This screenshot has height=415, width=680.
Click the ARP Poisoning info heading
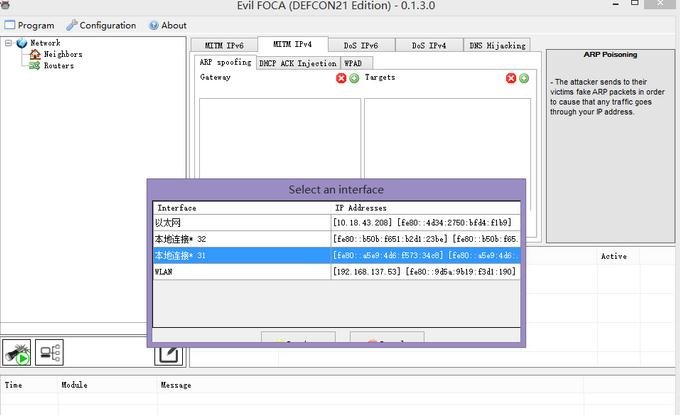[x=610, y=55]
